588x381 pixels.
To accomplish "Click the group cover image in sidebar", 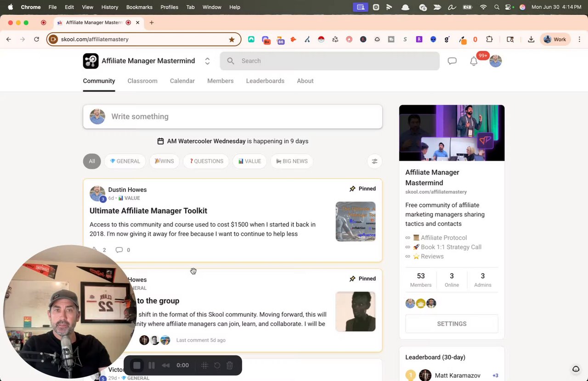I will [x=452, y=133].
